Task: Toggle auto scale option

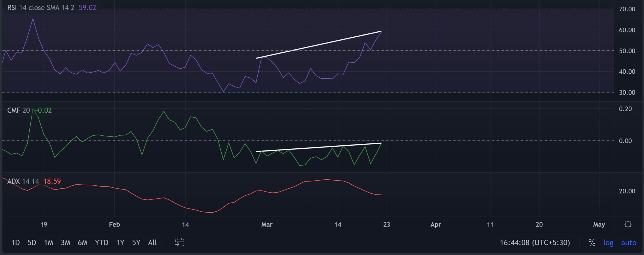Action: 628,243
